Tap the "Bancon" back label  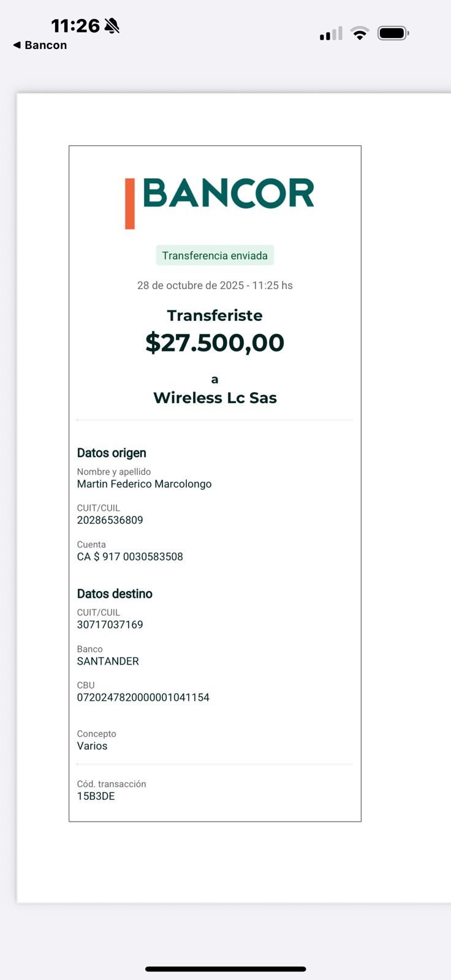(x=46, y=45)
